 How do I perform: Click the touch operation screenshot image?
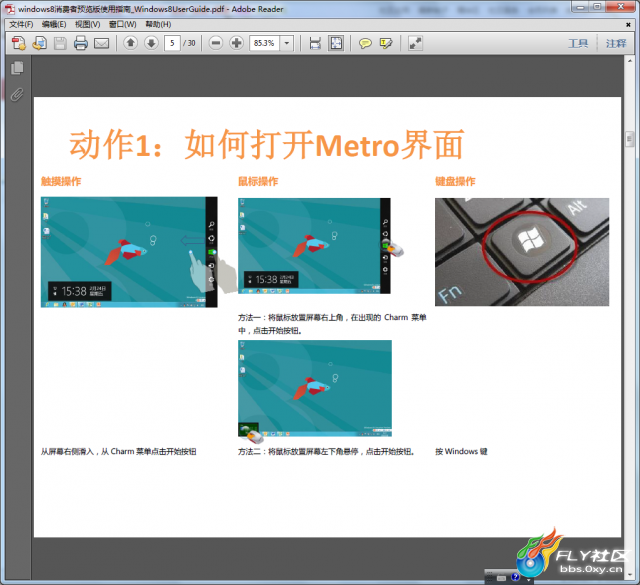coord(129,252)
